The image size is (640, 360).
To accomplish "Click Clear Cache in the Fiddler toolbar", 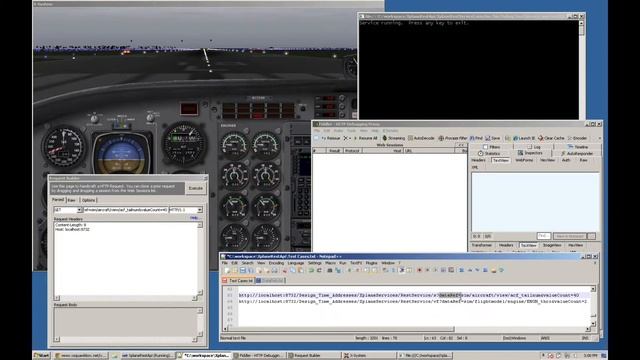I will 551,138.
